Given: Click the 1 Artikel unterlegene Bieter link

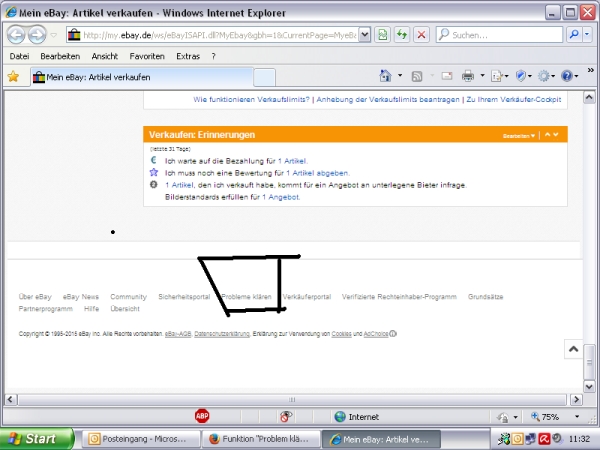Looking at the screenshot, I should pos(179,185).
